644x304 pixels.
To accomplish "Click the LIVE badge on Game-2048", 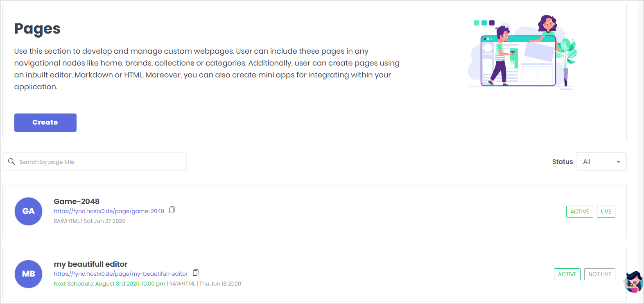I will (606, 212).
